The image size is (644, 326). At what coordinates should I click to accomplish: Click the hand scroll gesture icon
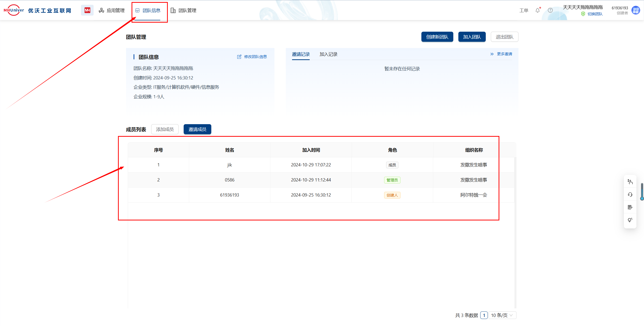click(630, 182)
